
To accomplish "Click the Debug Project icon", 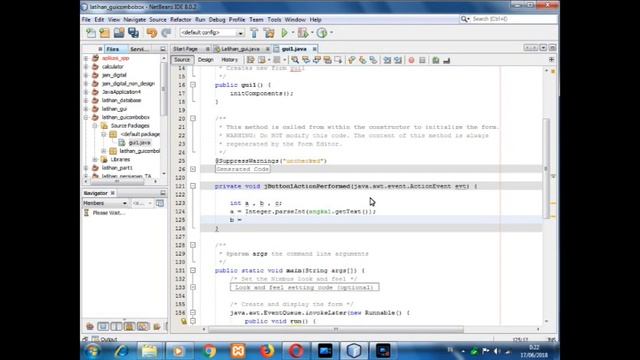I will 303,33.
